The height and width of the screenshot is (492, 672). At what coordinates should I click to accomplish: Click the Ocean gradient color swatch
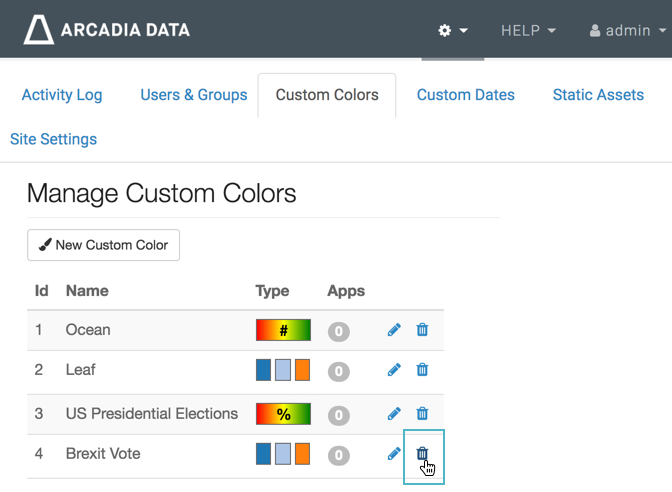(x=283, y=330)
